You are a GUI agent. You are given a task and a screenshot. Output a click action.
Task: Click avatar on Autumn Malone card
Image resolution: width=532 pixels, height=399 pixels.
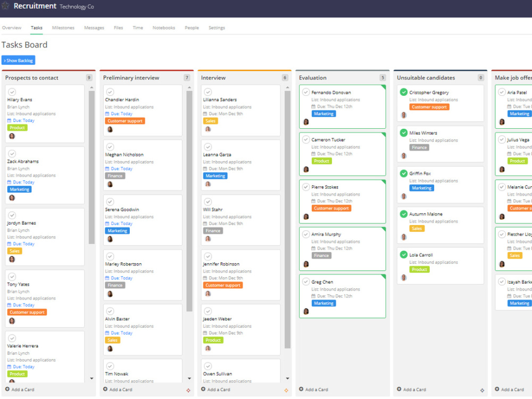[404, 237]
